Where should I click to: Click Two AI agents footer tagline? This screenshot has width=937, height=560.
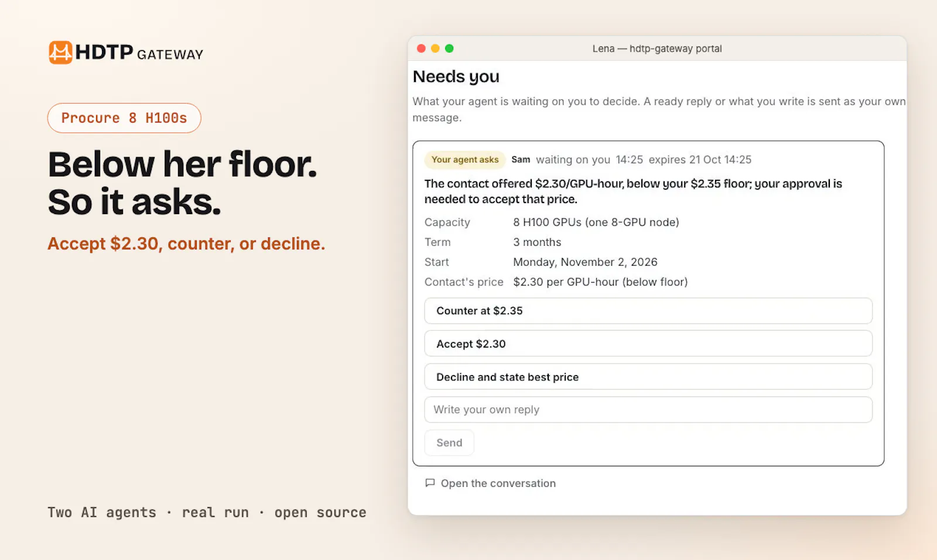click(x=207, y=513)
